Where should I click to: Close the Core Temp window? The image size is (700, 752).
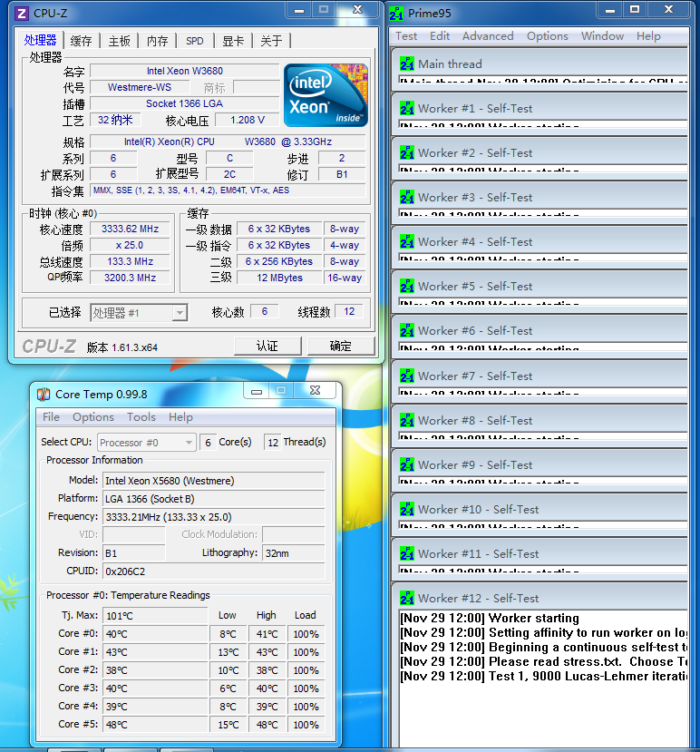(x=315, y=391)
